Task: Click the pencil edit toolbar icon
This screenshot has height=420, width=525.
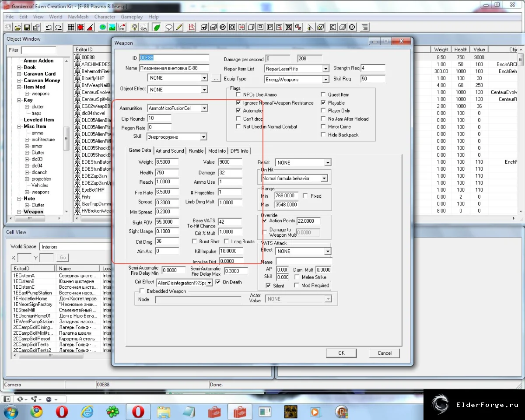Action: [x=178, y=27]
